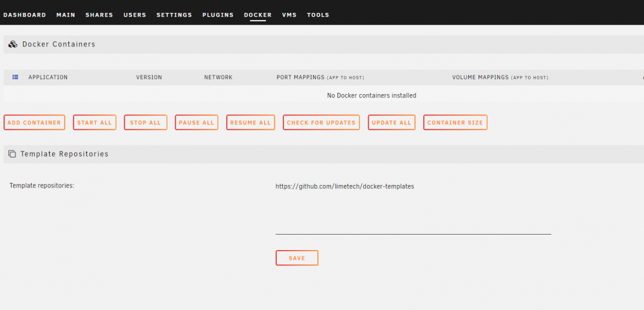Navigate to the Settings tab
644x310 pixels.
(x=174, y=15)
